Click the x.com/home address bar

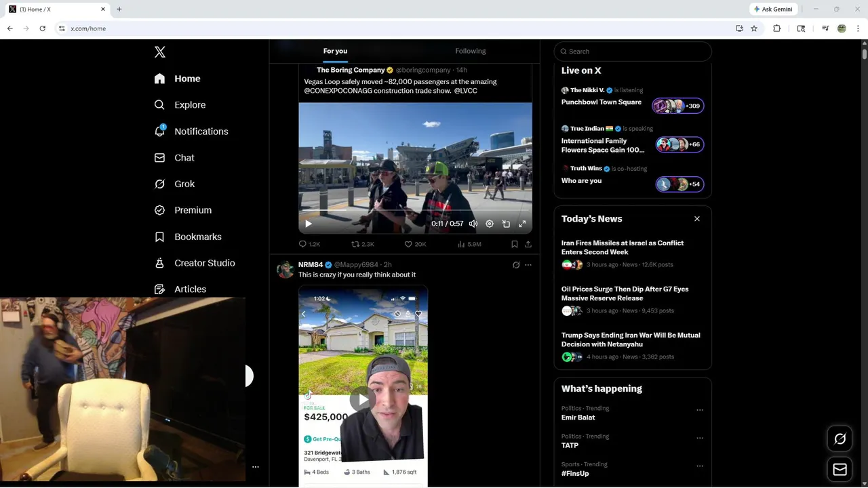88,28
